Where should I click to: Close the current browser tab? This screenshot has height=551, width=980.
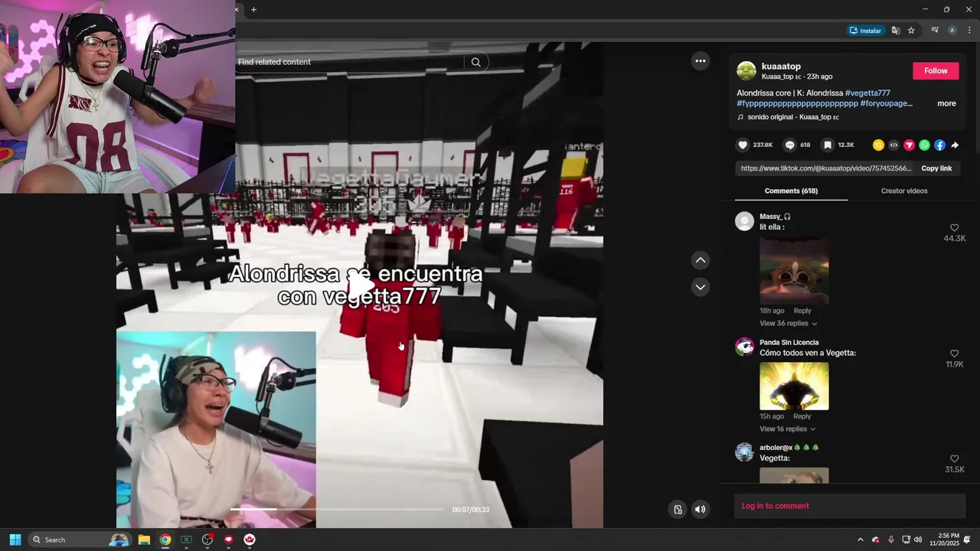237,9
